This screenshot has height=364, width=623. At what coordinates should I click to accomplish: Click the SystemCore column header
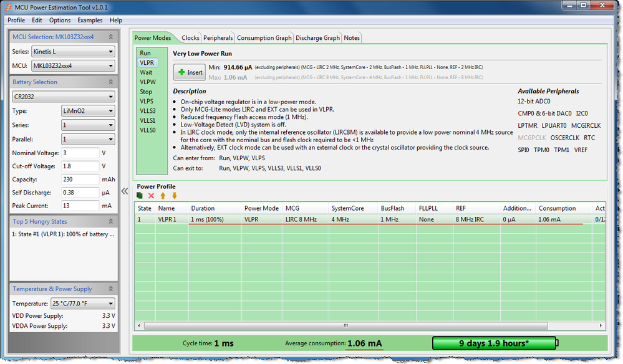click(x=353, y=208)
